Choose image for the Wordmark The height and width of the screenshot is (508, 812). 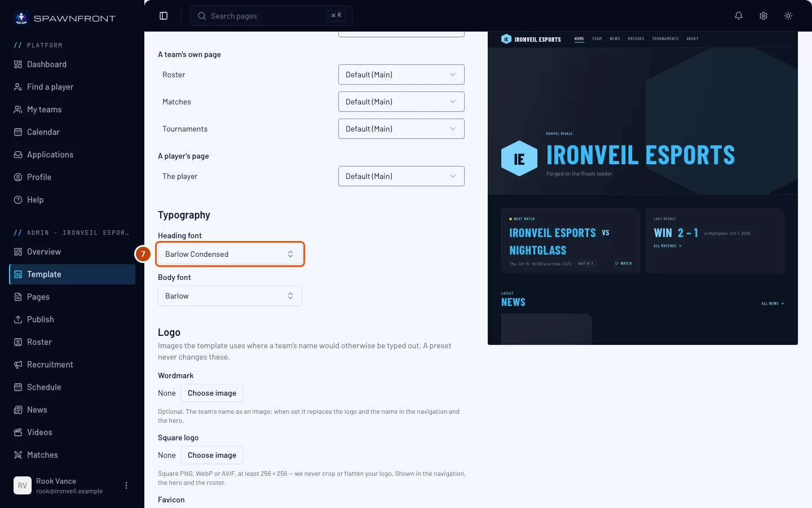coord(212,393)
